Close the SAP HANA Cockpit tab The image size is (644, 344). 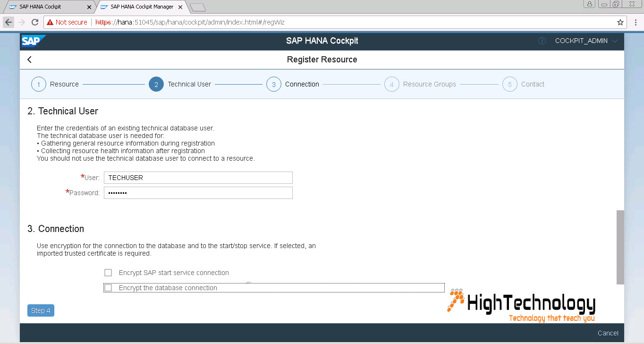90,7
